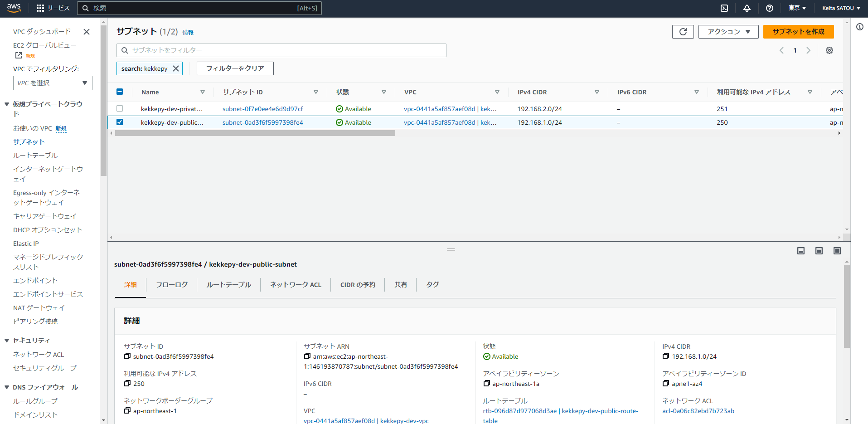
Task: Go to ルートテーブル in the sidebar
Action: pyautogui.click(x=35, y=156)
